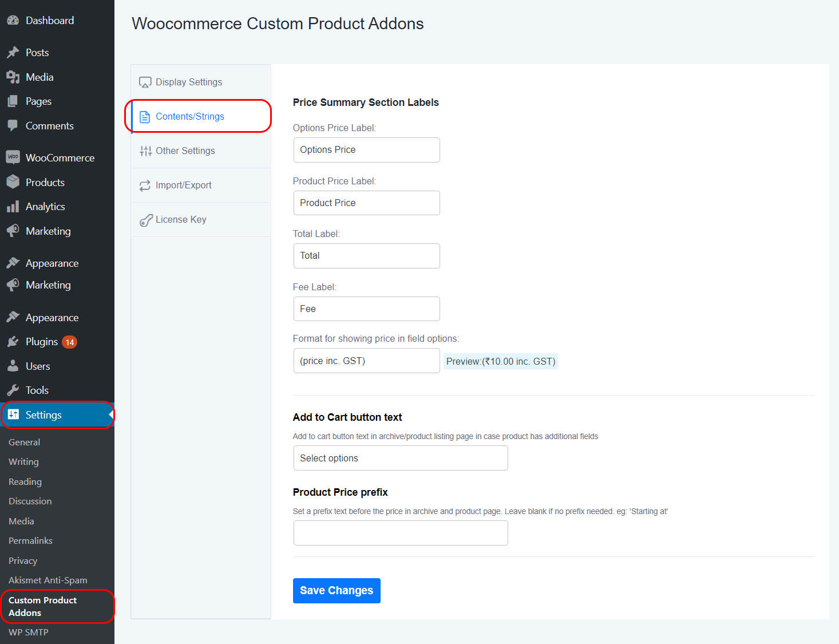The image size is (839, 644).
Task: Open General settings submenu link
Action: point(24,442)
